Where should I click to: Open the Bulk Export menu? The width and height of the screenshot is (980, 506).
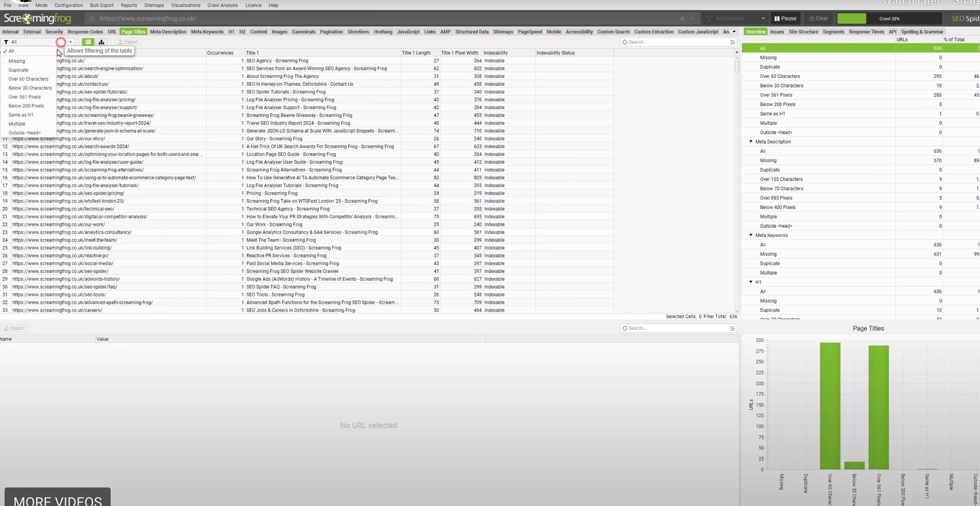(102, 5)
